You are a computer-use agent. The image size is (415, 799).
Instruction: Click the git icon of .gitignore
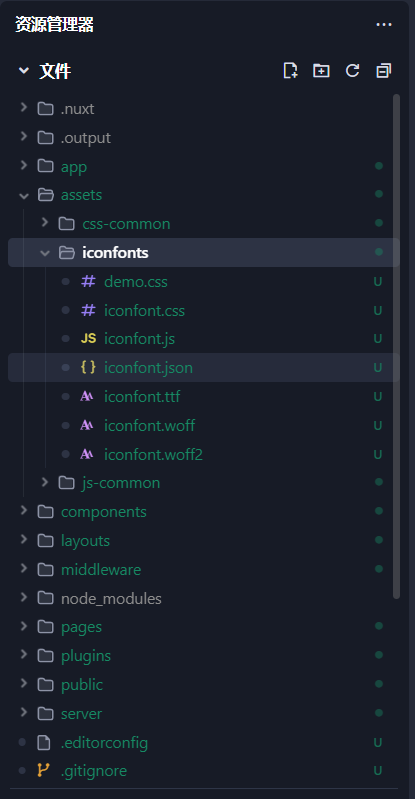(44, 771)
